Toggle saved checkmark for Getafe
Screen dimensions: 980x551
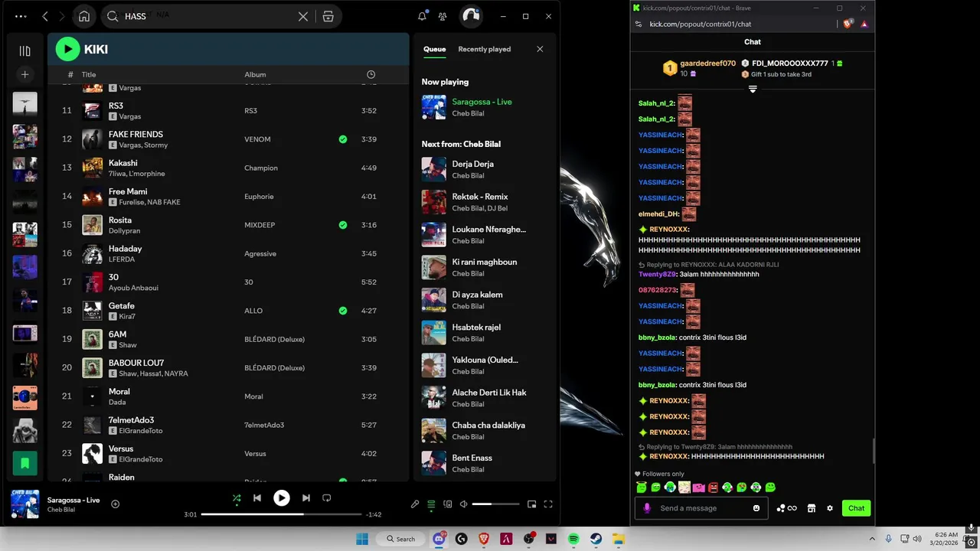pyautogui.click(x=343, y=311)
